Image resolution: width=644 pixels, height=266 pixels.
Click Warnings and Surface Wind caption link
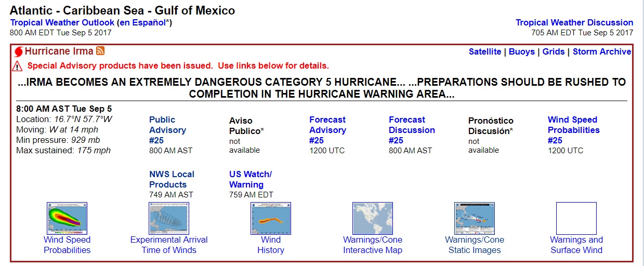pyautogui.click(x=576, y=245)
